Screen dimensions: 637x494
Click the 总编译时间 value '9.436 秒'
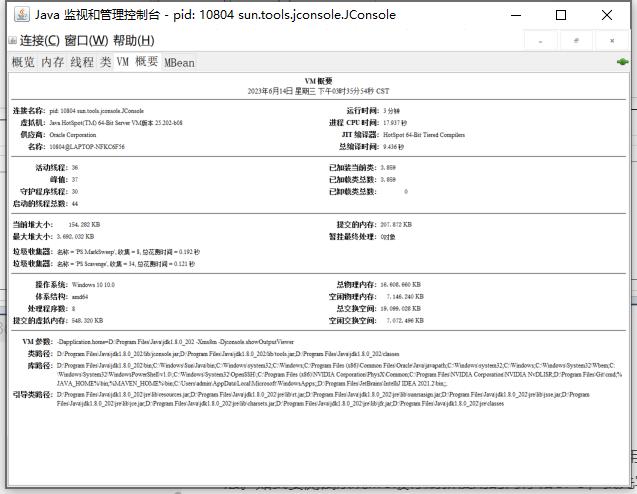point(393,147)
